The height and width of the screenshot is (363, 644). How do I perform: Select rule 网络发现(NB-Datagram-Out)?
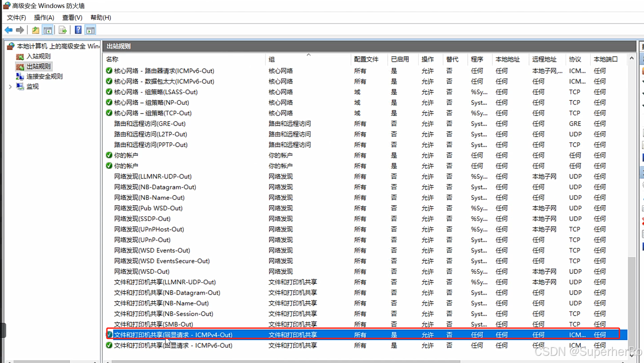click(155, 187)
